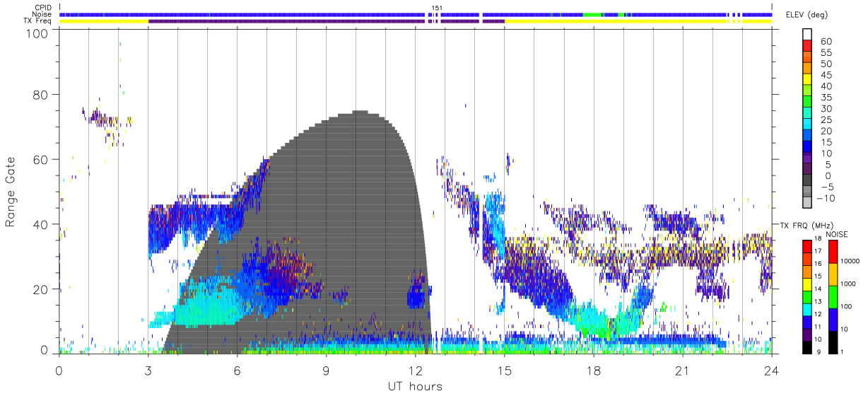This screenshot has width=868, height=401.
Task: Click the 18 tick label on UT hours axis
Action: pyautogui.click(x=593, y=371)
